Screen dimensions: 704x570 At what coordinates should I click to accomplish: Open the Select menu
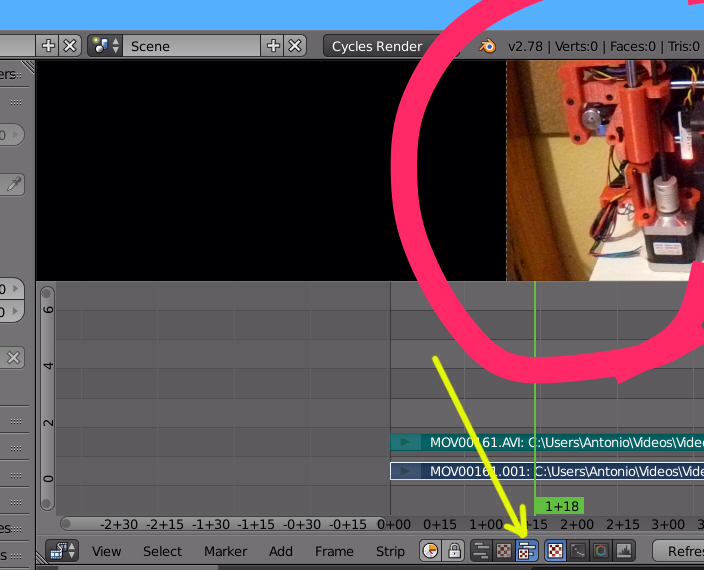(x=163, y=551)
